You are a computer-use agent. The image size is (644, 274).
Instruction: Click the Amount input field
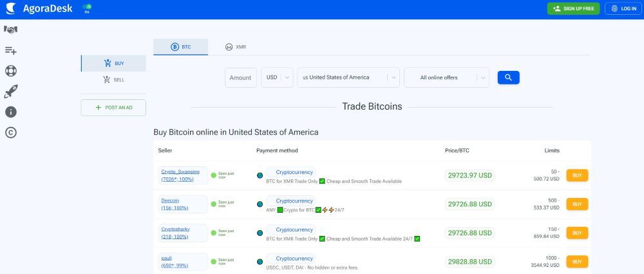[241, 77]
